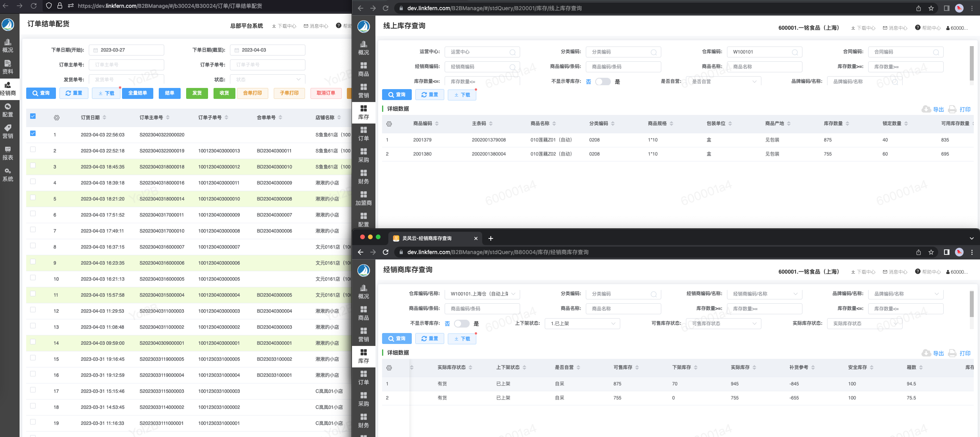Image resolution: width=980 pixels, height=437 pixels.
Task: Click scrollbar of 线上库存查询 filter panel
Action: coord(971,63)
